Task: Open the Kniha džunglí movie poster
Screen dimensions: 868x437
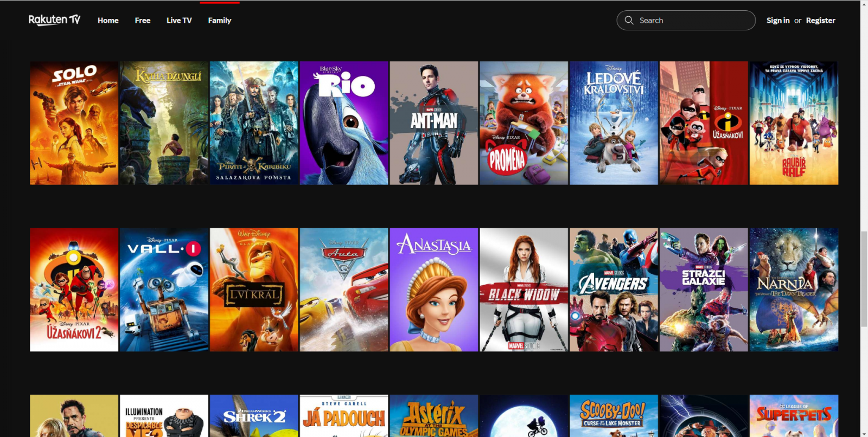Action: [x=164, y=123]
